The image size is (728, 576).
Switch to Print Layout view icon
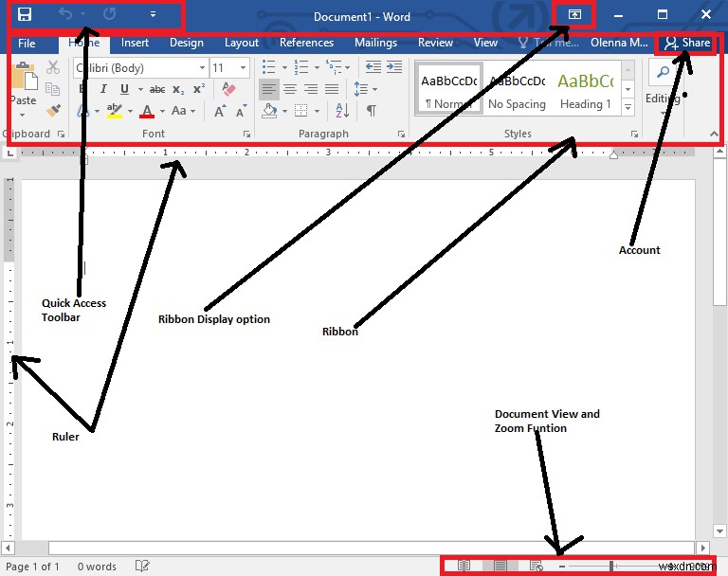coord(500,566)
